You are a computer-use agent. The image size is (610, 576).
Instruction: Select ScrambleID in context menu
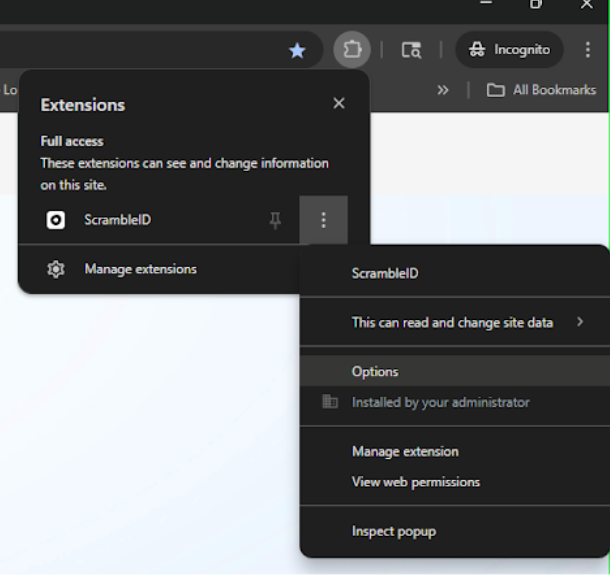click(454, 273)
